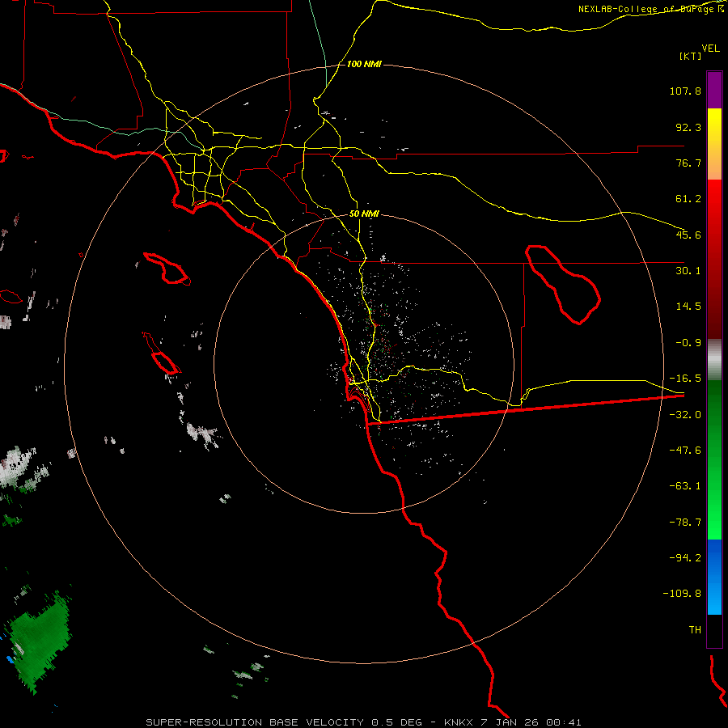Select the -109.8 legend value
The height and width of the screenshot is (728, 728).
pyautogui.click(x=682, y=594)
